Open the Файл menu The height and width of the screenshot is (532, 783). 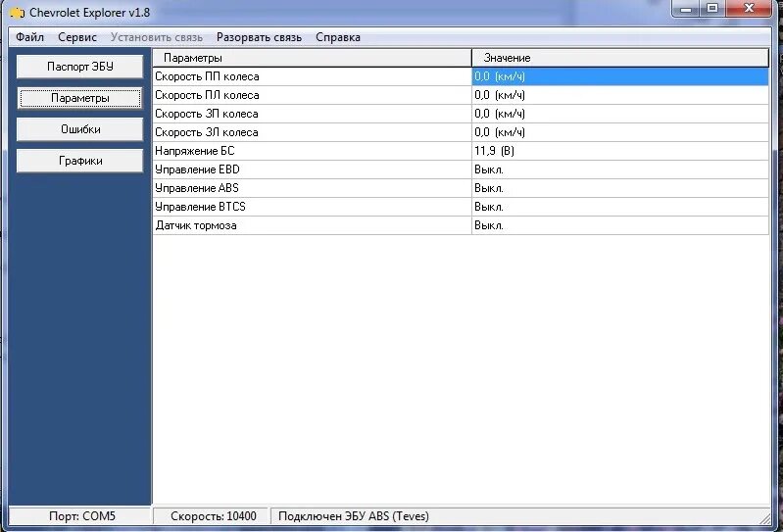coord(29,37)
